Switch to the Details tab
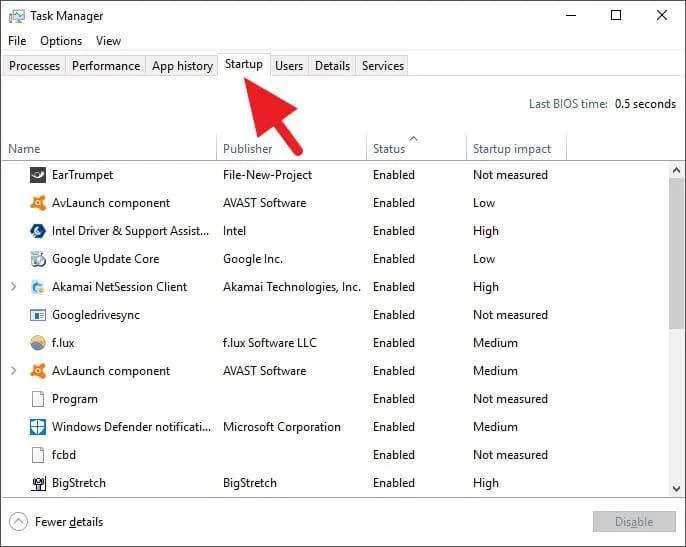Screen dimensions: 686x547 (332, 66)
